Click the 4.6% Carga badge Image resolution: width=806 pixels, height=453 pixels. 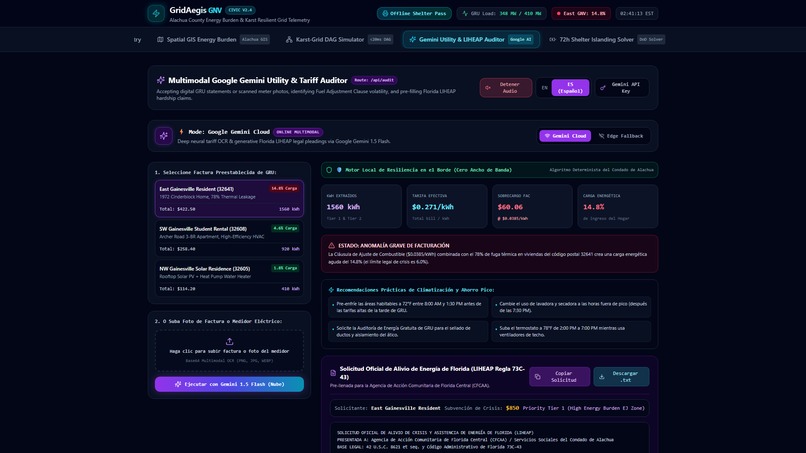coord(285,228)
